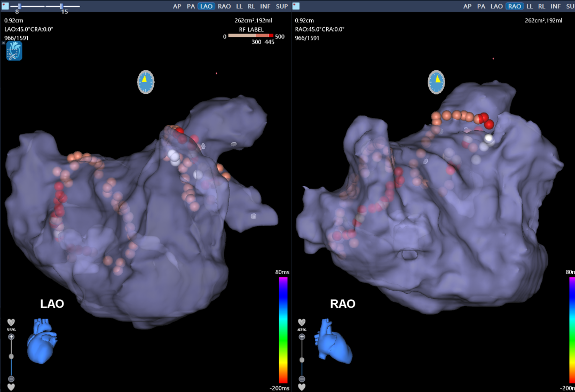Click the blue heart orientation model in LAO pane
This screenshot has height=392, width=575.
42,341
